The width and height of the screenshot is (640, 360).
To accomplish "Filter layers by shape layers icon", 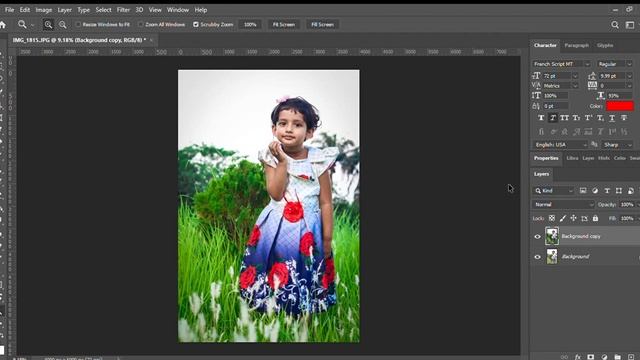I will point(619,191).
